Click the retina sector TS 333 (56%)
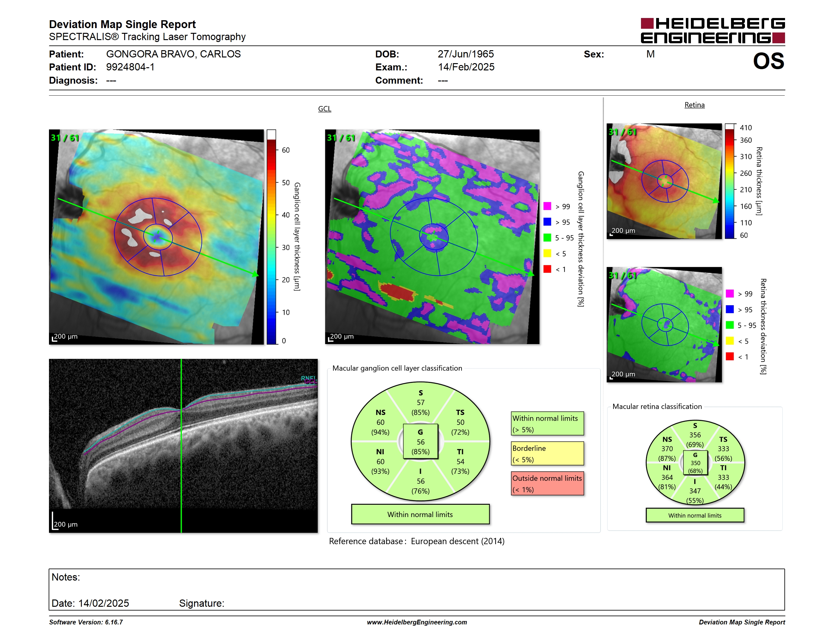Image resolution: width=834 pixels, height=644 pixels. click(723, 449)
